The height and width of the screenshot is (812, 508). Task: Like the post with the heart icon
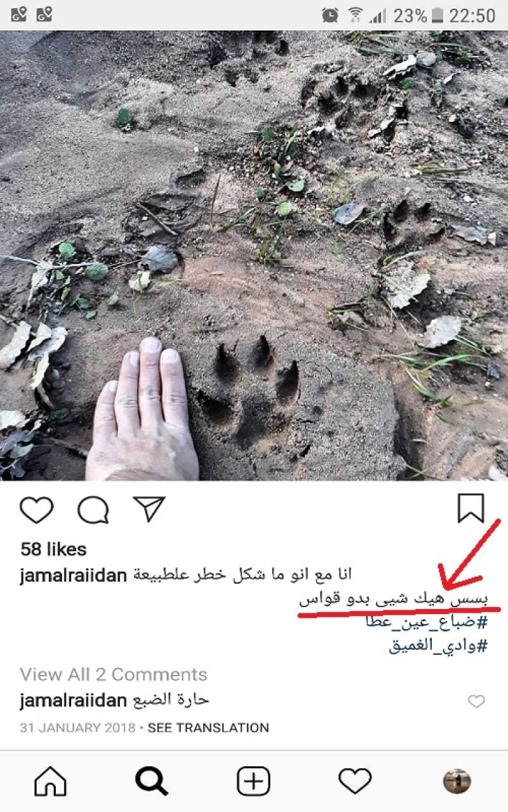pos(37,509)
